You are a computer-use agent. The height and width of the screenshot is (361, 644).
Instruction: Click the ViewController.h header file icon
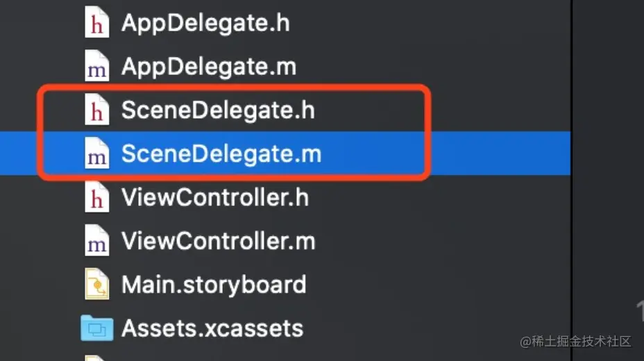[x=96, y=198]
